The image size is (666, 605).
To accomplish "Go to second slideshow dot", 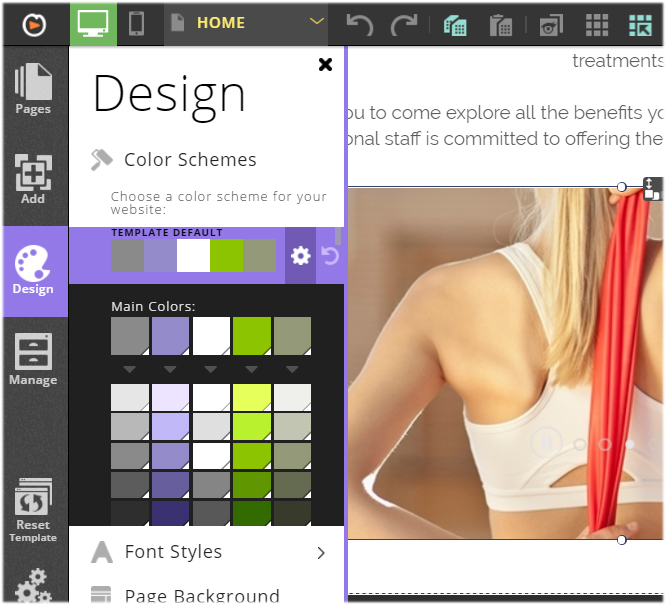I will point(605,444).
